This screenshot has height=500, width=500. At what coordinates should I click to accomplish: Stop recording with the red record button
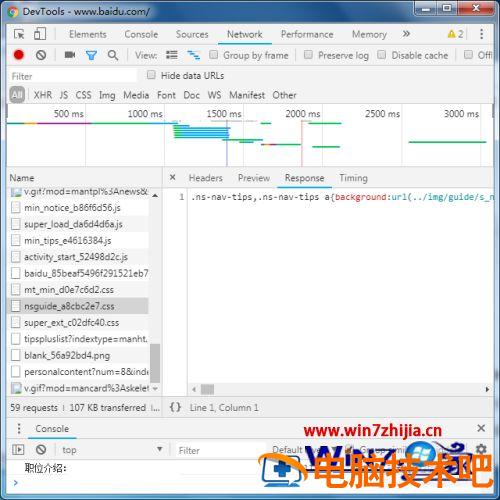[19, 55]
